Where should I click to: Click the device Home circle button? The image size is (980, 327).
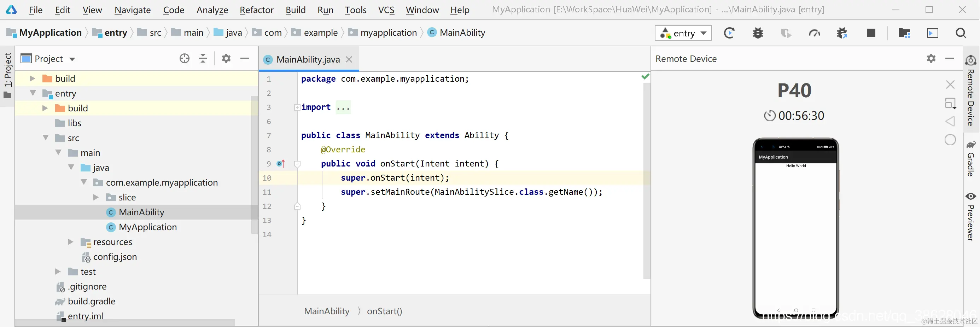point(950,140)
